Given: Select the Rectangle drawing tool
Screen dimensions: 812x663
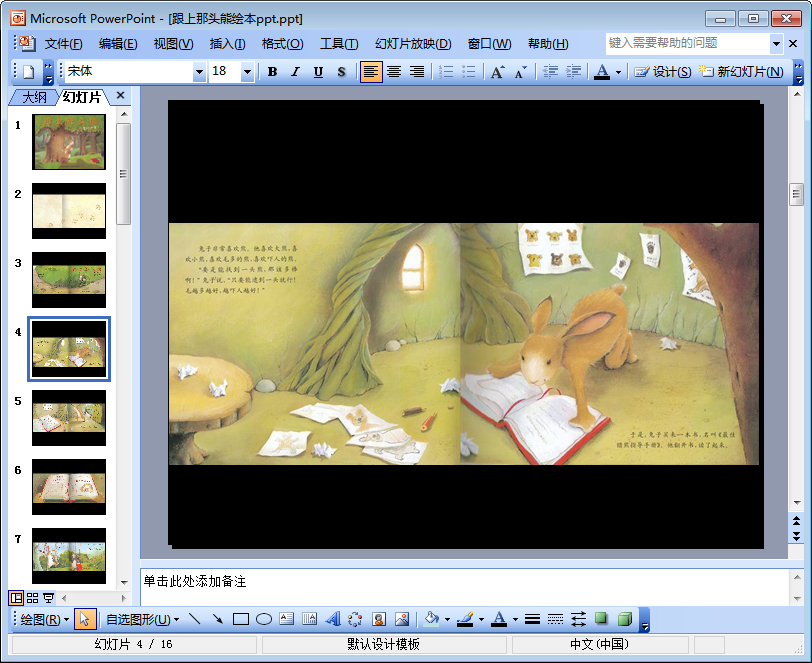Looking at the screenshot, I should point(241,619).
